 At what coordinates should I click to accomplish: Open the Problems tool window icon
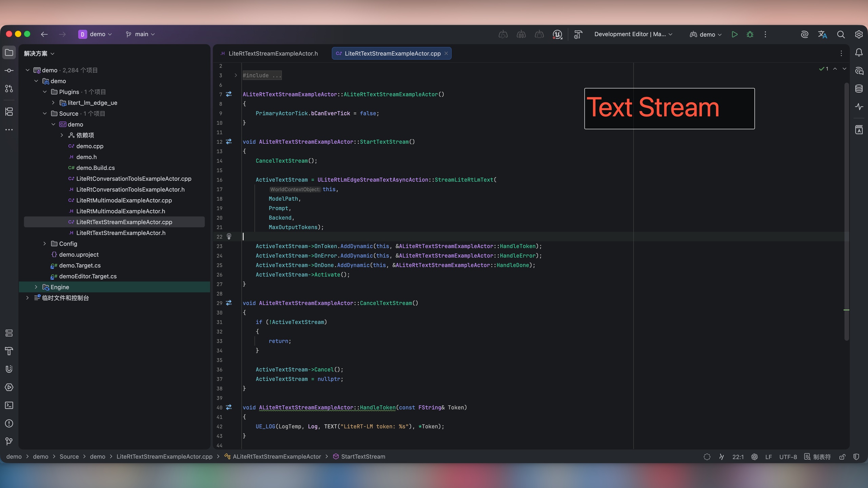tap(9, 423)
